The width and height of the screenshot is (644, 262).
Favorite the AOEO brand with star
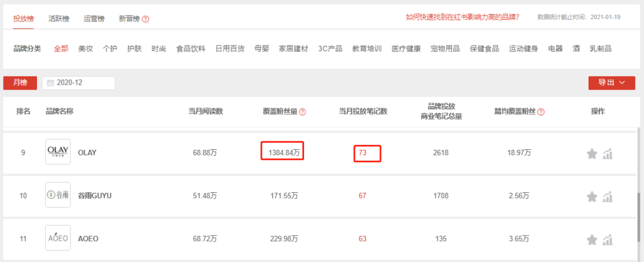click(592, 240)
